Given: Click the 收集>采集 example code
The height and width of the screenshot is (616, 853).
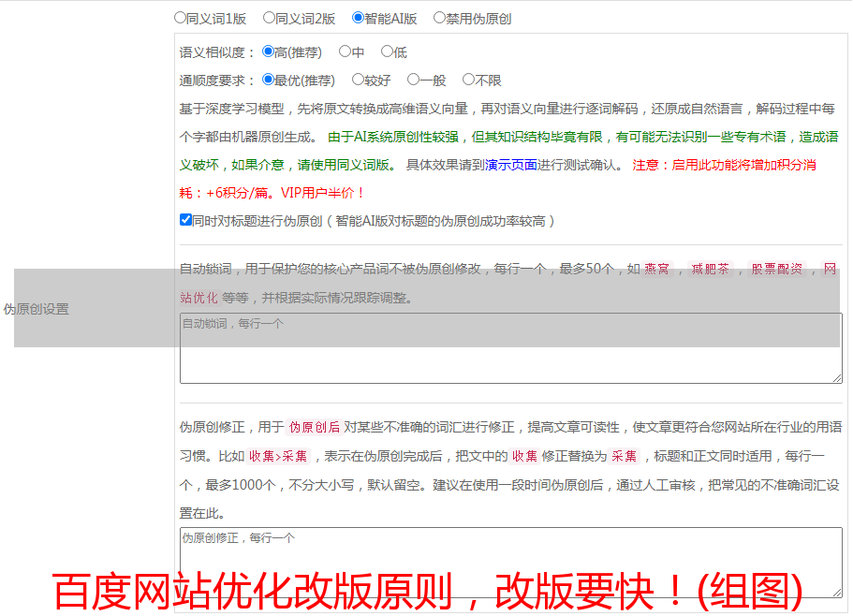Looking at the screenshot, I should tap(278, 456).
